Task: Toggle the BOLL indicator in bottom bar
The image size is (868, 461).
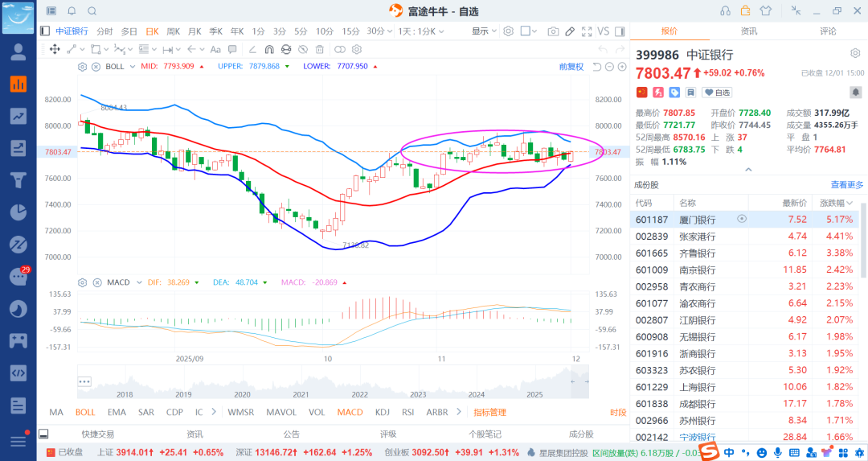Action: (85, 412)
